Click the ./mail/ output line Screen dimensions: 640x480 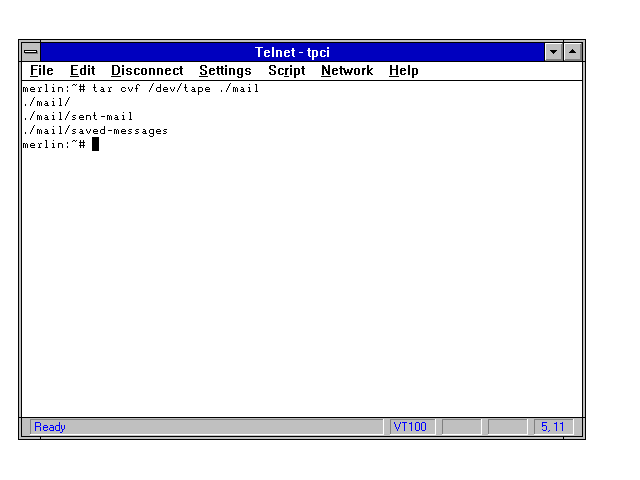tap(46, 103)
